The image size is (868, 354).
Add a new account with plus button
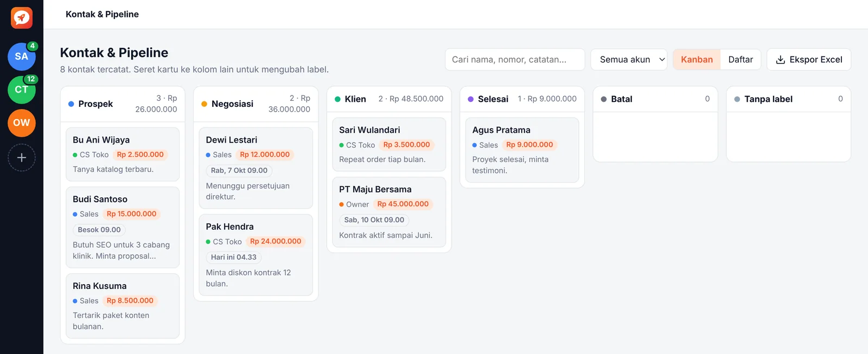click(x=22, y=158)
